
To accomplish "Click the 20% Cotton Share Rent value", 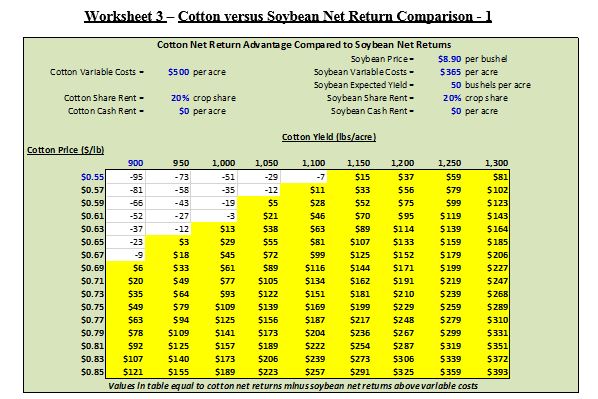I will pyautogui.click(x=180, y=98).
